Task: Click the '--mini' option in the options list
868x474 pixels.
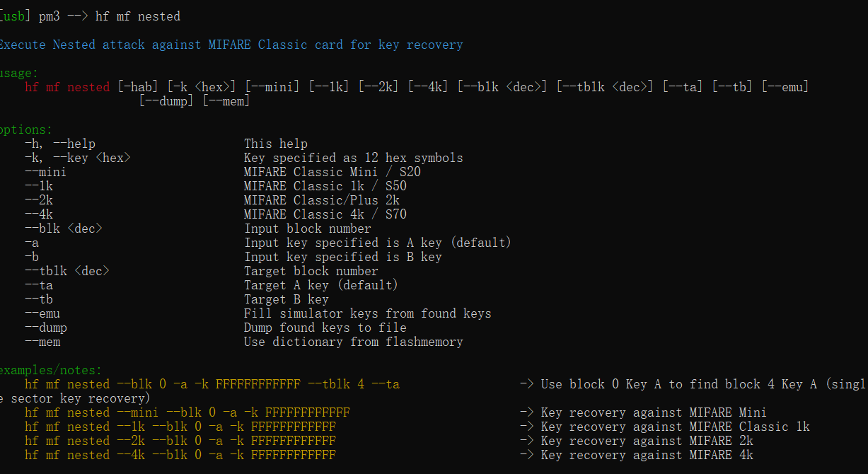Action: tap(46, 172)
